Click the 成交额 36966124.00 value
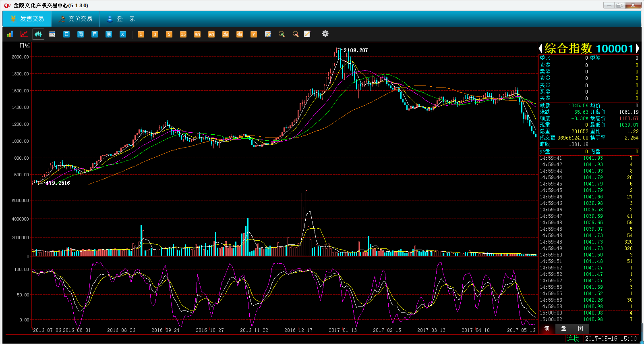 pos(573,138)
